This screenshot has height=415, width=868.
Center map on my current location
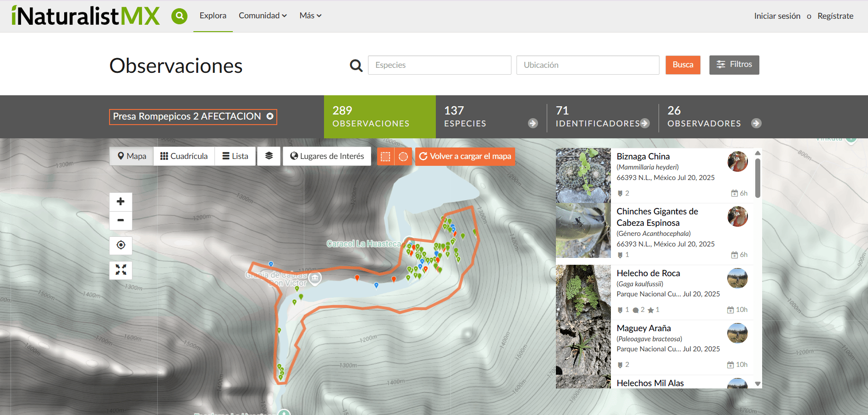click(x=121, y=245)
